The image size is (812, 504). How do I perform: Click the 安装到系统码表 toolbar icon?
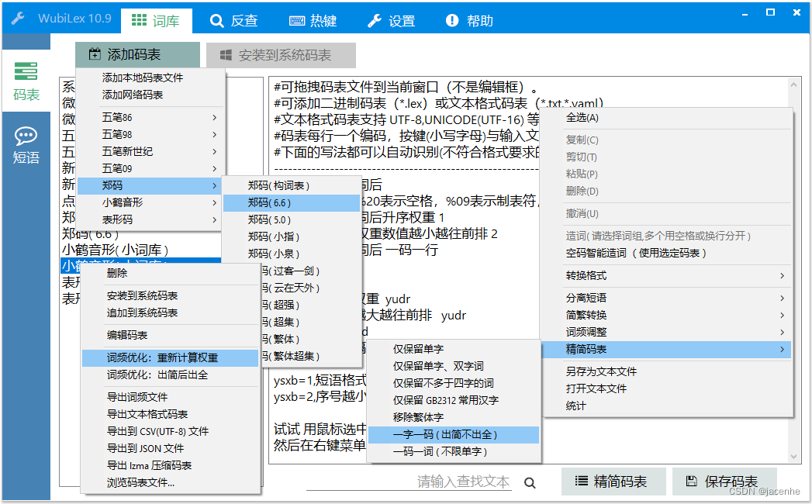point(225,54)
